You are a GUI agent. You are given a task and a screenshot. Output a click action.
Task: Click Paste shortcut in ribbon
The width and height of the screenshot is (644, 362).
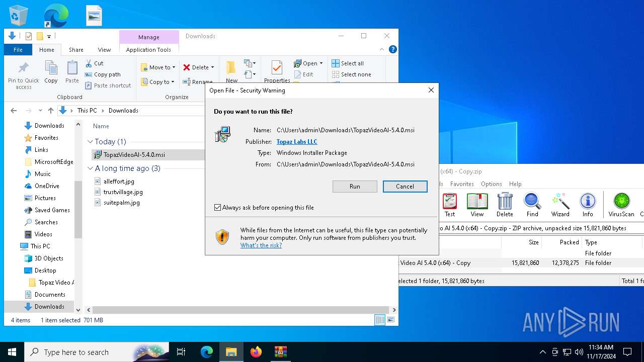tap(108, 85)
